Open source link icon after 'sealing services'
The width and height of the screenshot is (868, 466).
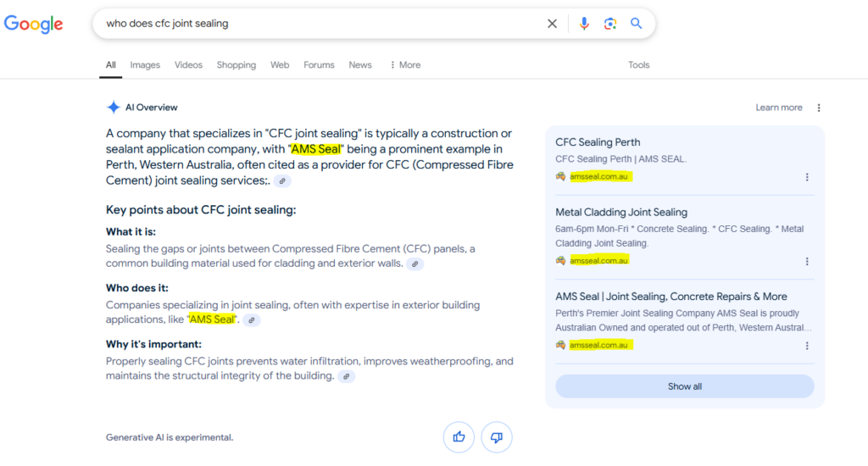(x=282, y=181)
